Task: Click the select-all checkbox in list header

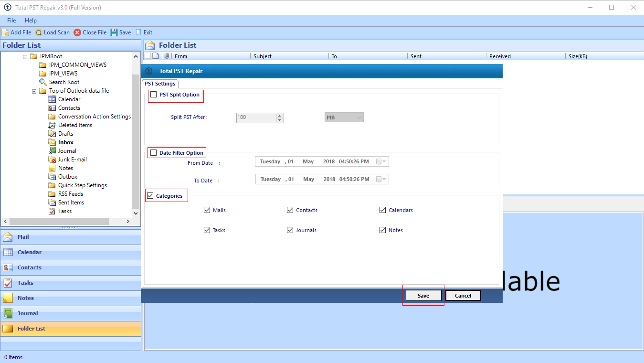Action: point(148,56)
